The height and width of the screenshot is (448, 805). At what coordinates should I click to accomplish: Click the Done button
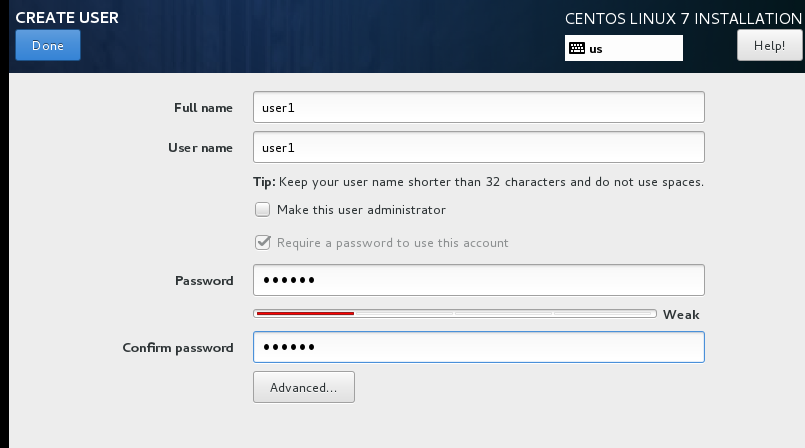tap(48, 45)
